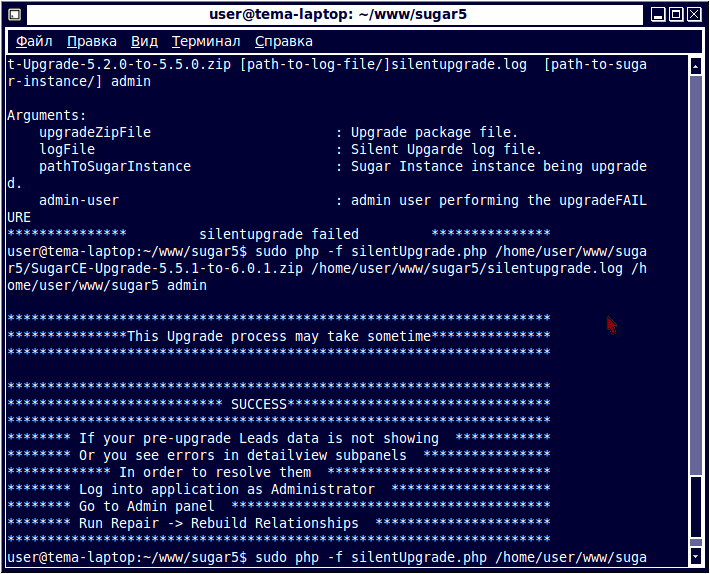Open the Терминал menu
The image size is (710, 574).
[205, 41]
